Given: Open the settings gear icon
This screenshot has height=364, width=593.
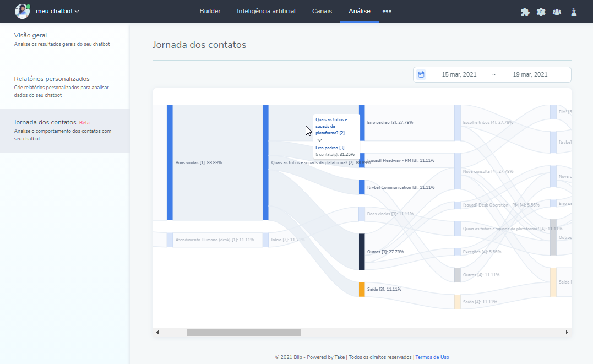Looking at the screenshot, I should pos(541,12).
